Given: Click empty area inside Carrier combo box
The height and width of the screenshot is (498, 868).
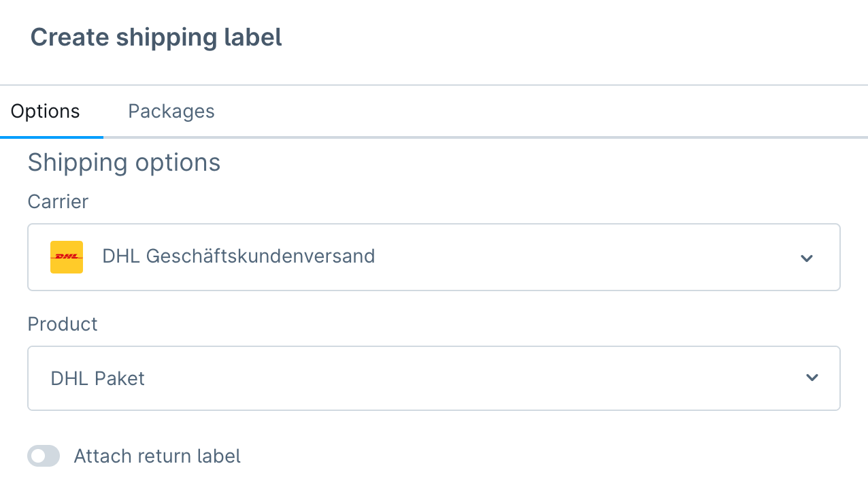Looking at the screenshot, I should point(585,257).
